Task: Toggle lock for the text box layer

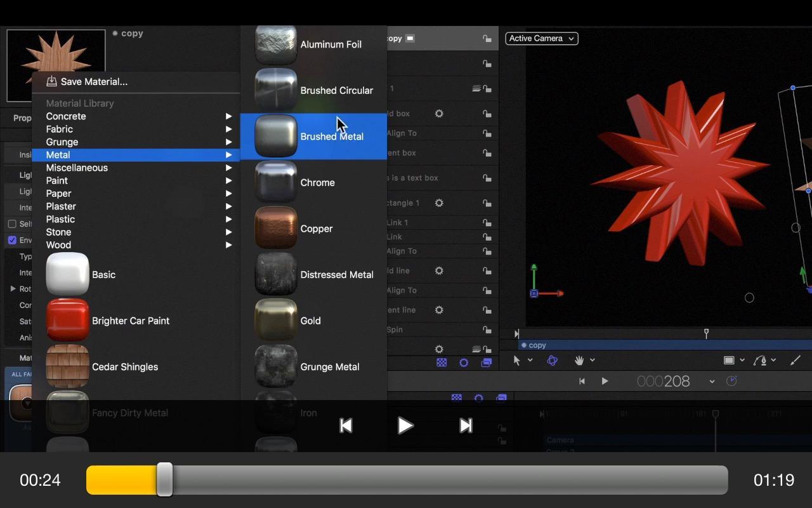Action: (487, 178)
